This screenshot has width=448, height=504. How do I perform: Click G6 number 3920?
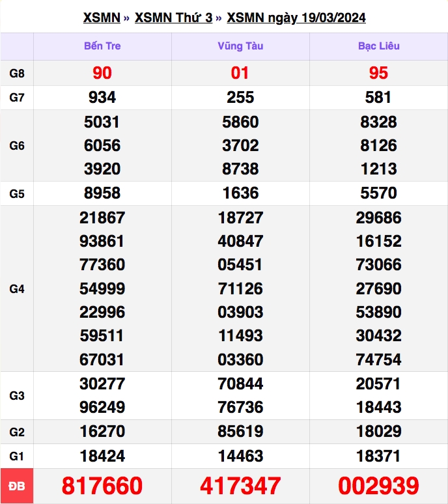[102, 169]
